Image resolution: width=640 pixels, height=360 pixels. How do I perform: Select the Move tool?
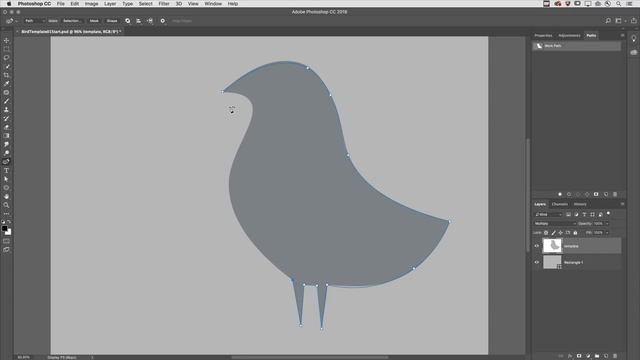pos(6,40)
